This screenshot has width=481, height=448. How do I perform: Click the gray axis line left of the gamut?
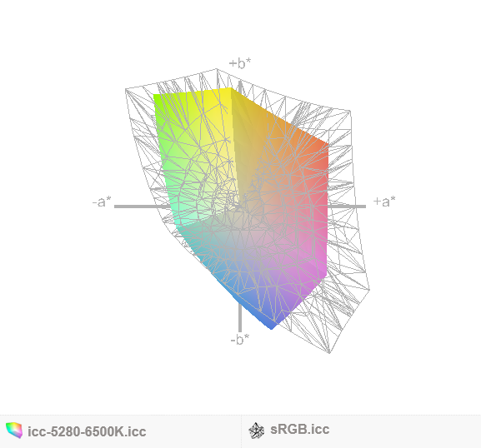click(142, 207)
